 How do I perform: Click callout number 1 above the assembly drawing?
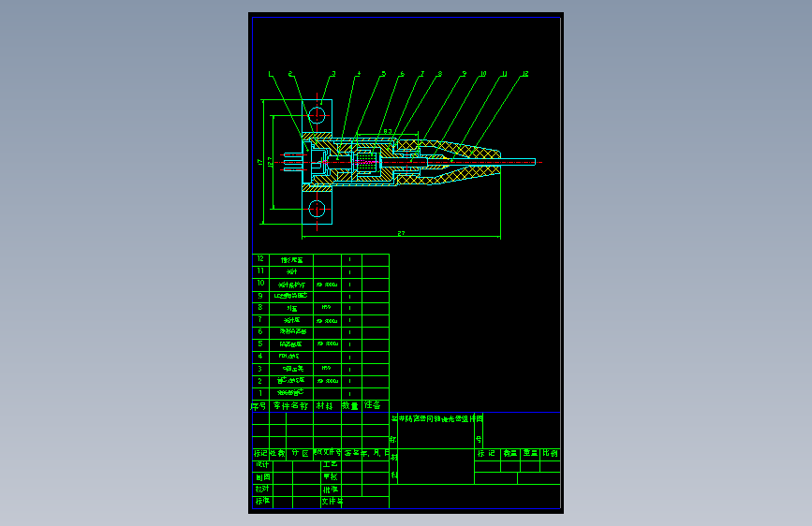[270, 74]
